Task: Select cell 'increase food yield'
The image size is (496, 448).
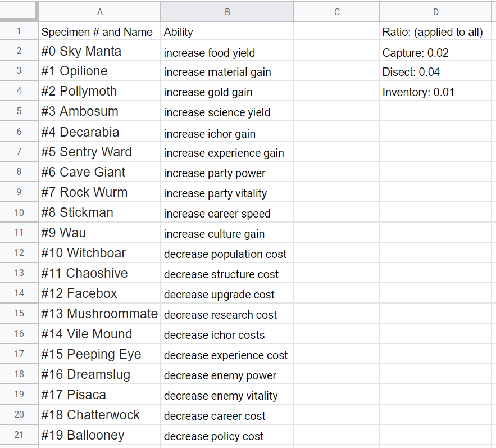Action: [x=227, y=51]
